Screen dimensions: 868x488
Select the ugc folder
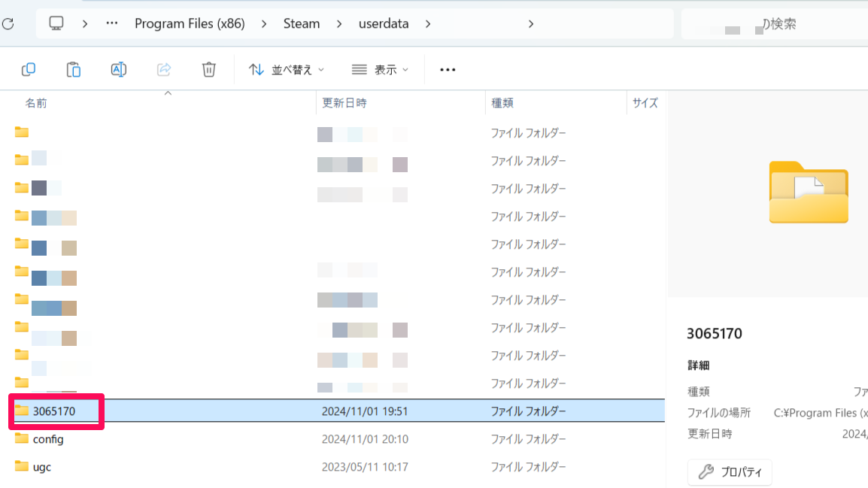[x=42, y=467]
